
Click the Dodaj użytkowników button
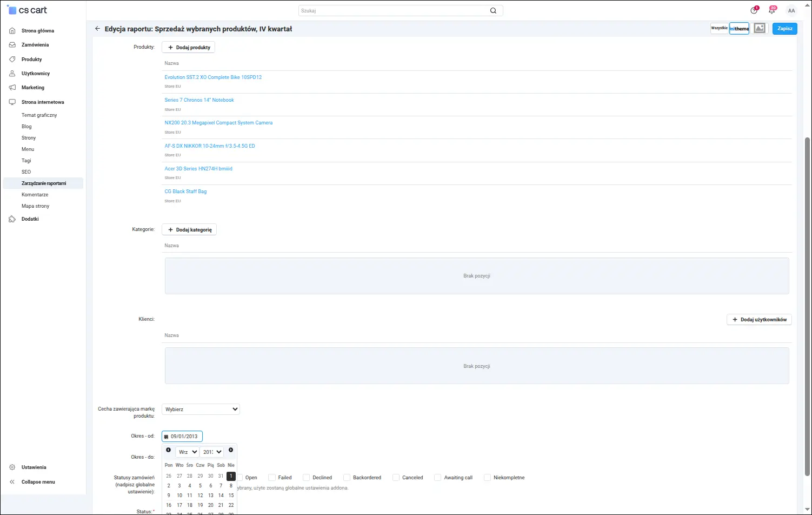click(759, 320)
